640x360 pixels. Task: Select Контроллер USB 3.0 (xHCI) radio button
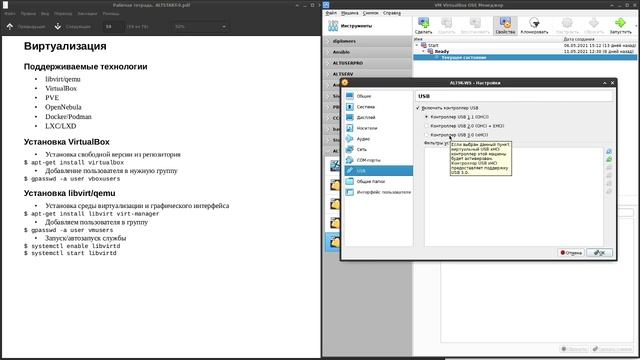pos(427,135)
